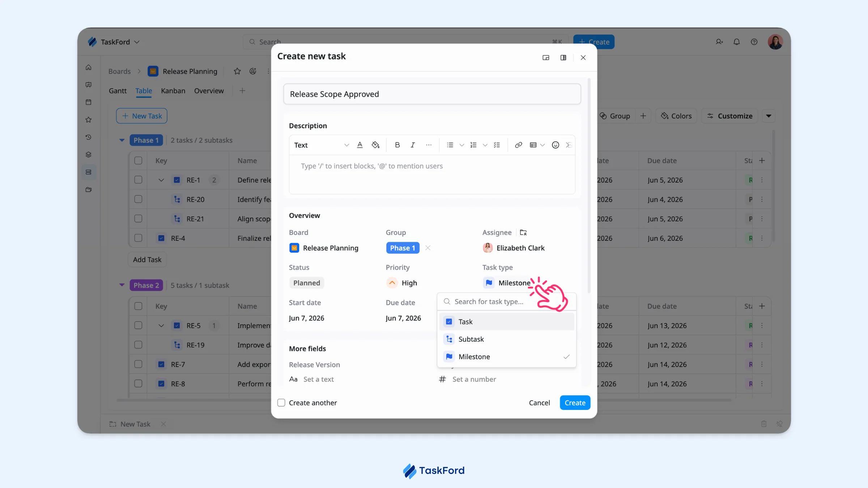868x488 pixels.
Task: Insert a table in description
Action: pos(533,145)
